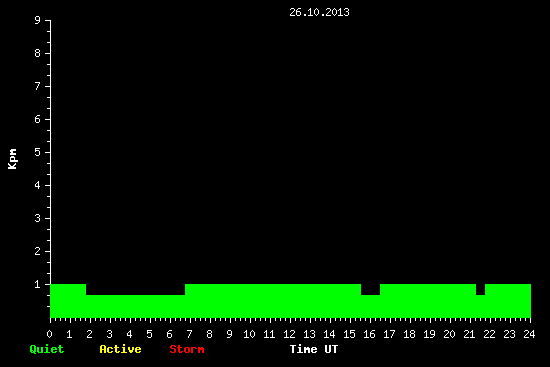
Task: Click hour 0 on the time axis
Action: (x=49, y=334)
